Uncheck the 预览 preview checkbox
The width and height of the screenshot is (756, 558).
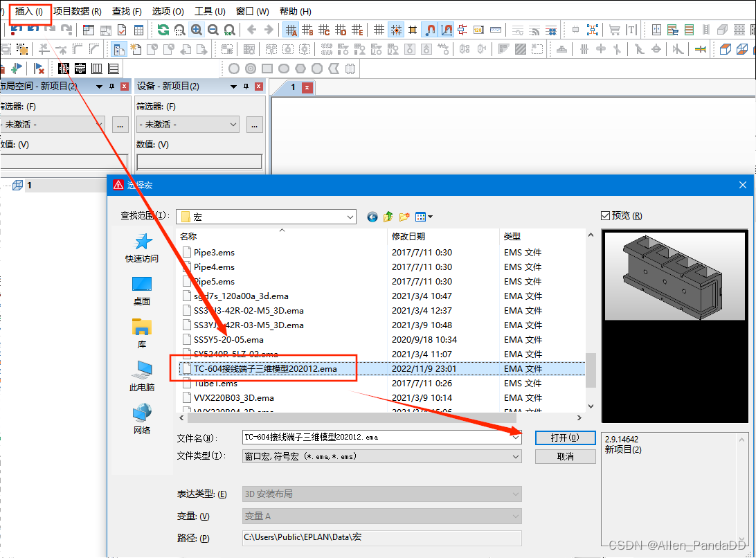606,214
